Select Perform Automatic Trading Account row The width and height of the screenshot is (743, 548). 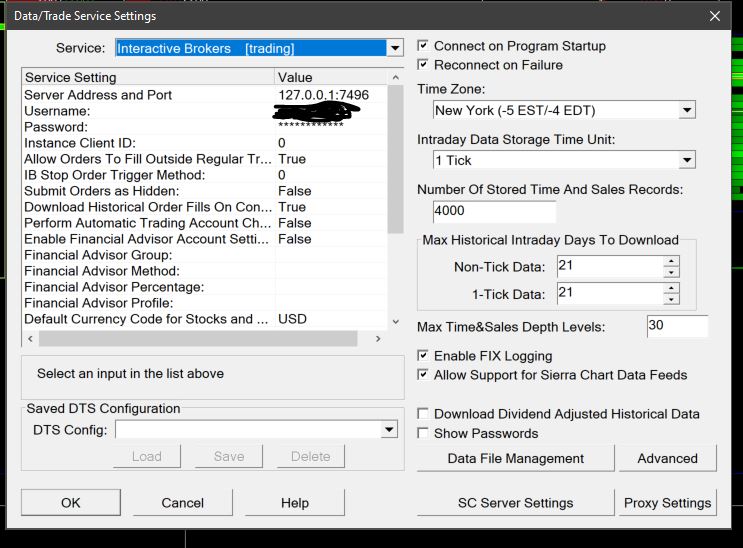204,223
